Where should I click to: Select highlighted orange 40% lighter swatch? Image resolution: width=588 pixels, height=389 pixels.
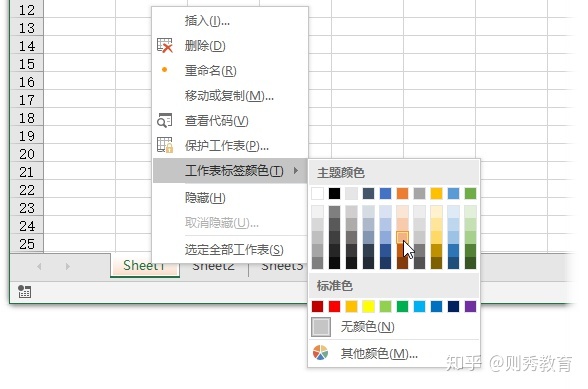coord(402,237)
